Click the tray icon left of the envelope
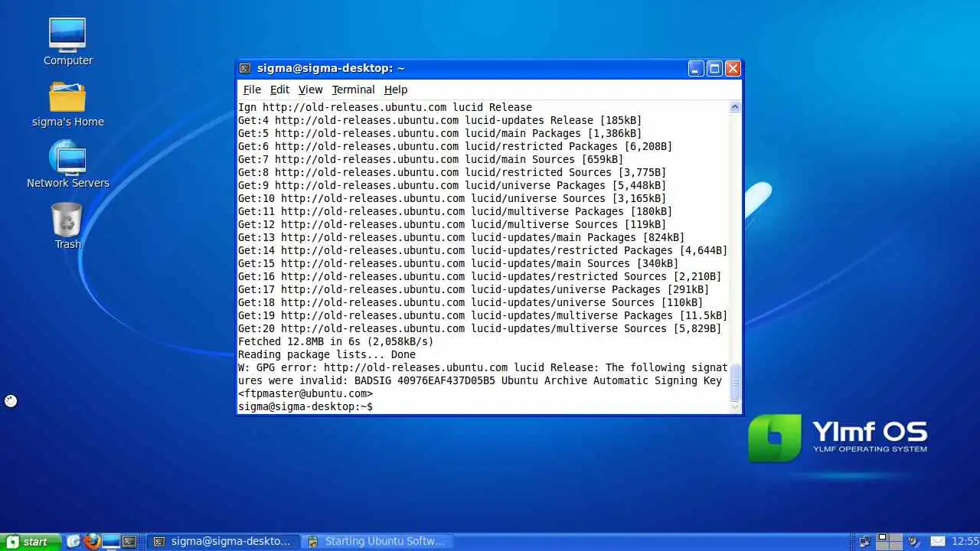 913,541
